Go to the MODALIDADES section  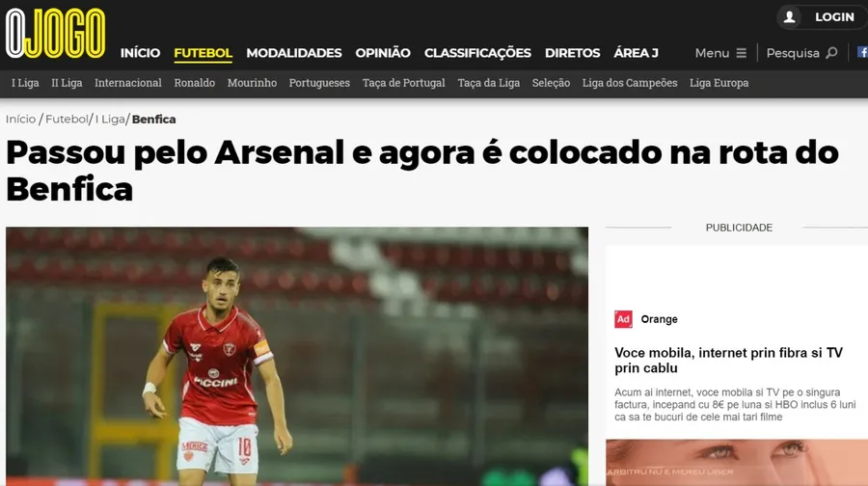294,53
